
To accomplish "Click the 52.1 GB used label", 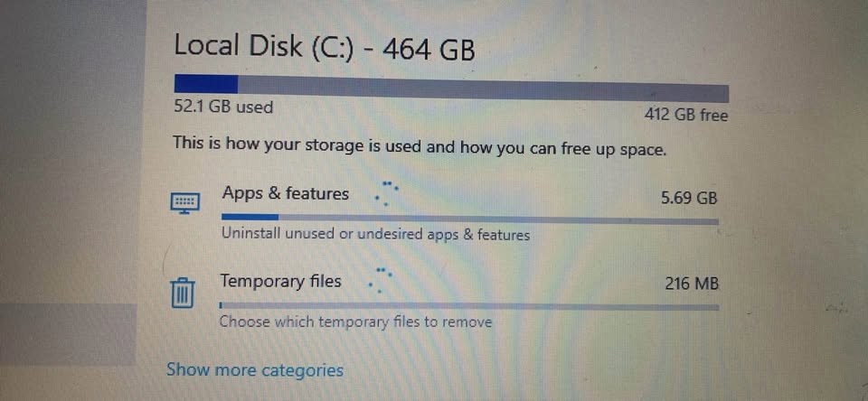I will click(x=223, y=107).
